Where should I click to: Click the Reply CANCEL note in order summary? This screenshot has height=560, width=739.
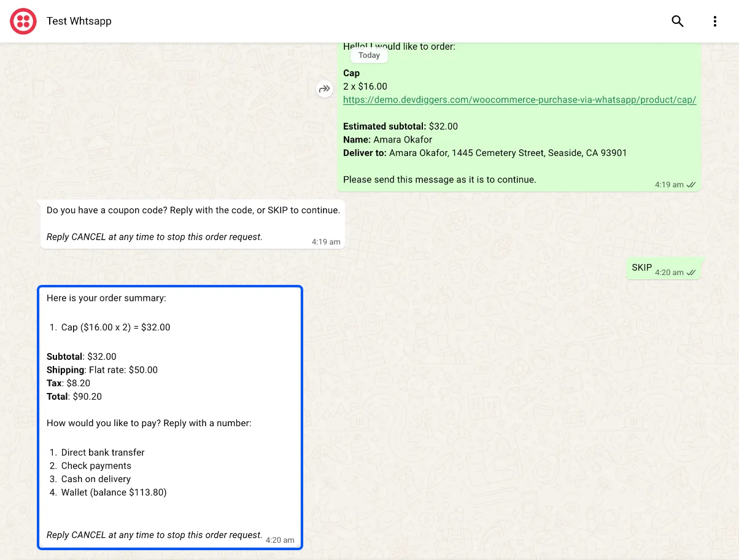[155, 535]
